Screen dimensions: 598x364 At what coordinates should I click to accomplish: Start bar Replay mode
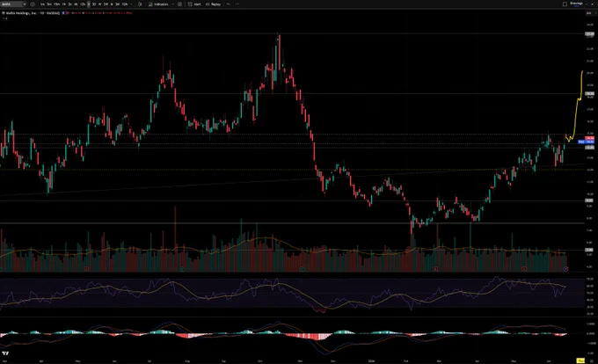point(213,4)
